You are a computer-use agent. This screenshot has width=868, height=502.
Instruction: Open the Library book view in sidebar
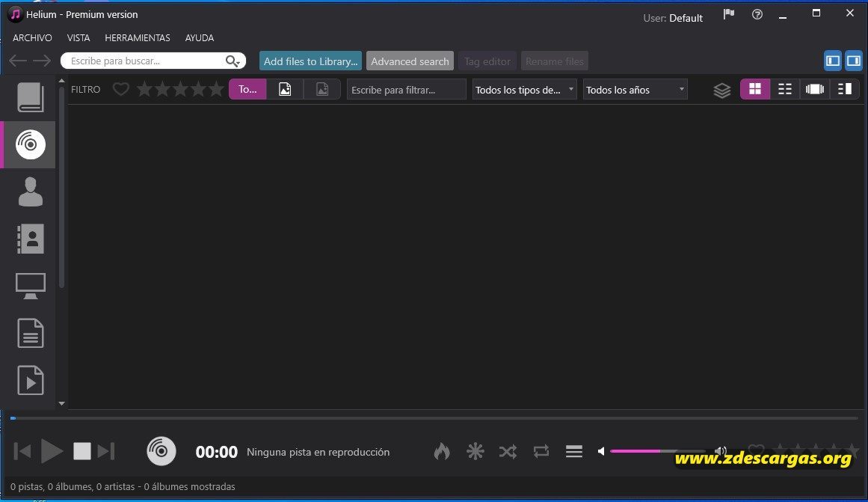[x=30, y=97]
